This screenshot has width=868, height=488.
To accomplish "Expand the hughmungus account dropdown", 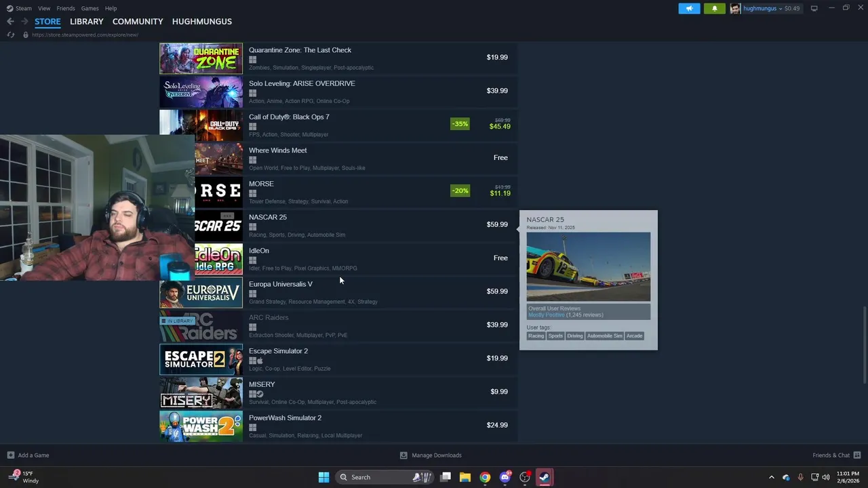I will click(x=780, y=8).
